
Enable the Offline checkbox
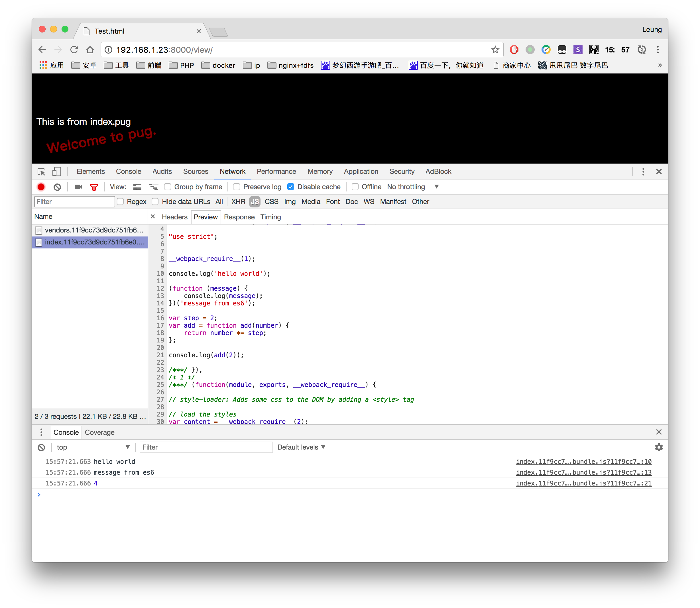click(355, 187)
